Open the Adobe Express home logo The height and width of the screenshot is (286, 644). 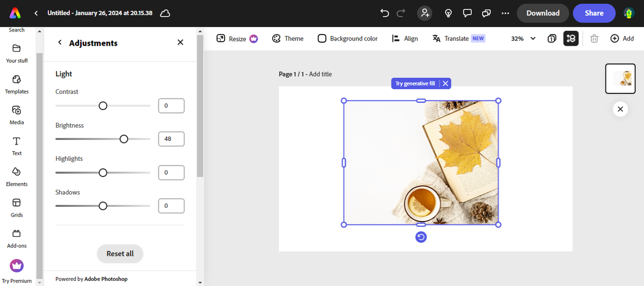click(x=15, y=13)
